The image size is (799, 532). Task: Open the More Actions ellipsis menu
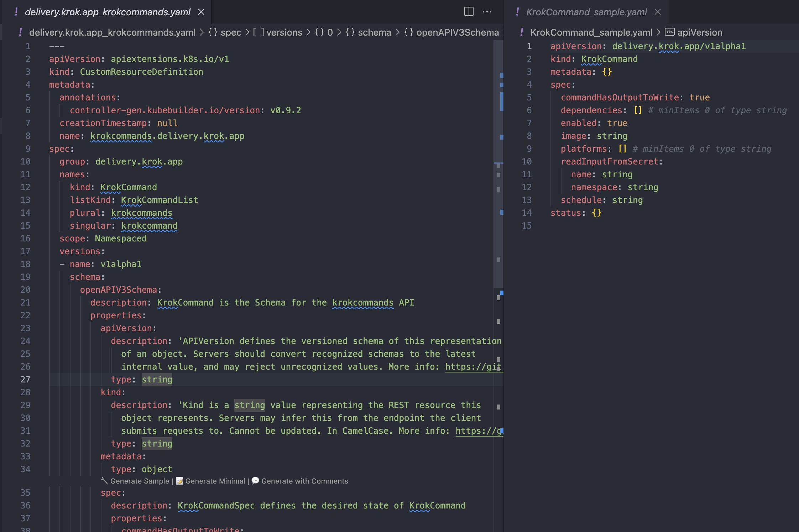click(487, 12)
